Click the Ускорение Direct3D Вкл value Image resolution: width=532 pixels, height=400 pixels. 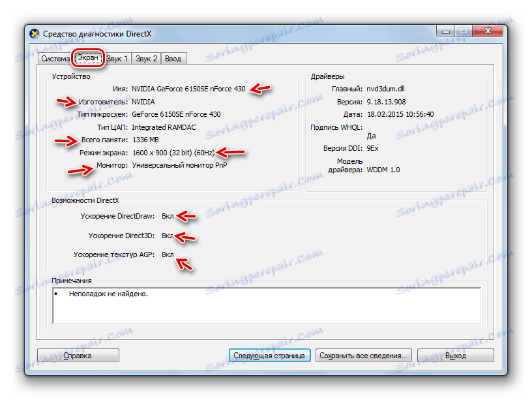168,236
